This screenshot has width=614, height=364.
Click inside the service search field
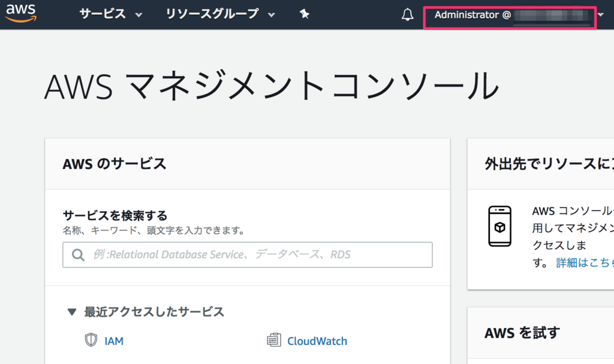(247, 254)
